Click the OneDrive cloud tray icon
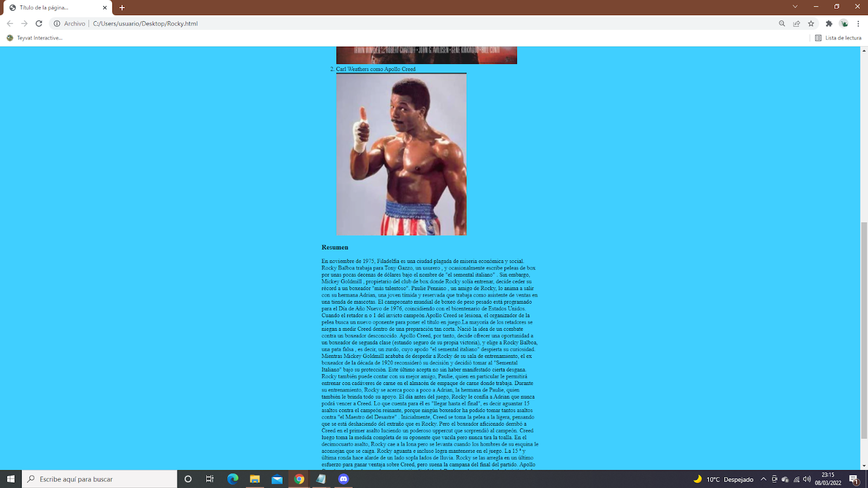The image size is (868, 488). (x=785, y=479)
